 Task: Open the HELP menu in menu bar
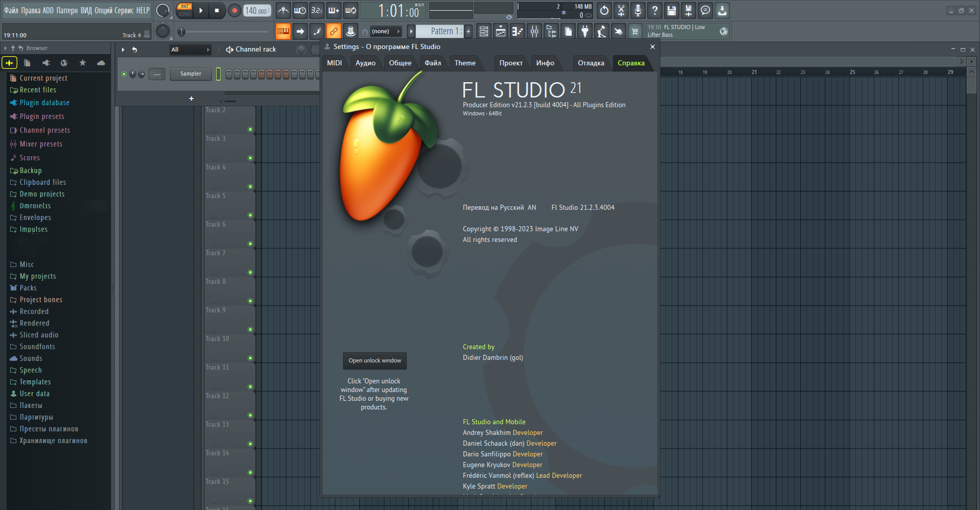tap(143, 10)
